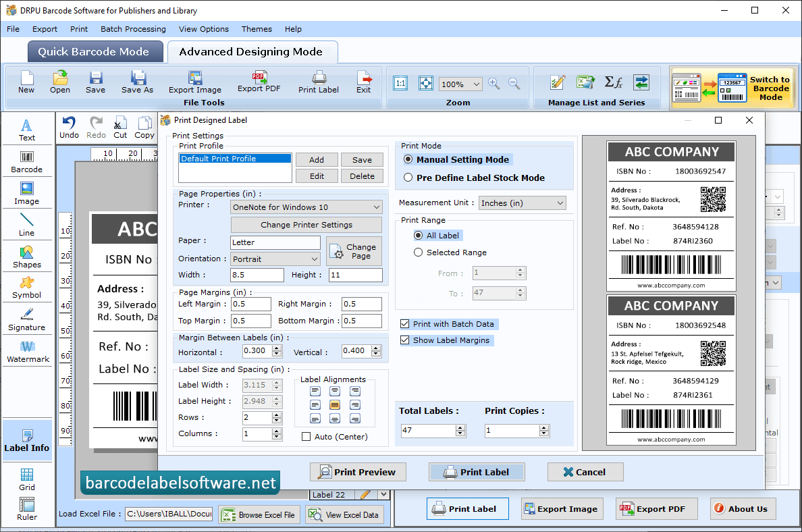This screenshot has height=532, width=802.
Task: Click the Change Page button
Action: tap(354, 251)
